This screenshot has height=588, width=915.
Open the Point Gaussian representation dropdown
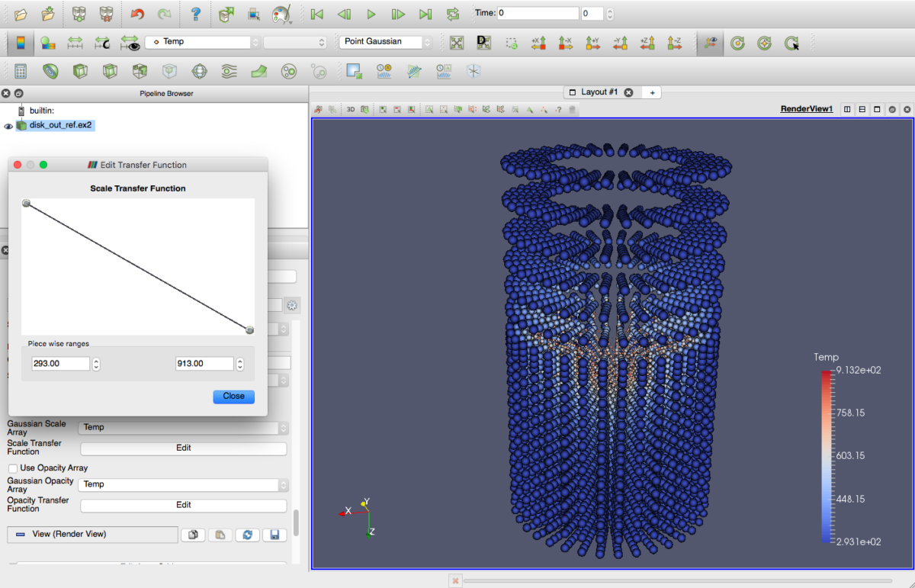coord(386,42)
